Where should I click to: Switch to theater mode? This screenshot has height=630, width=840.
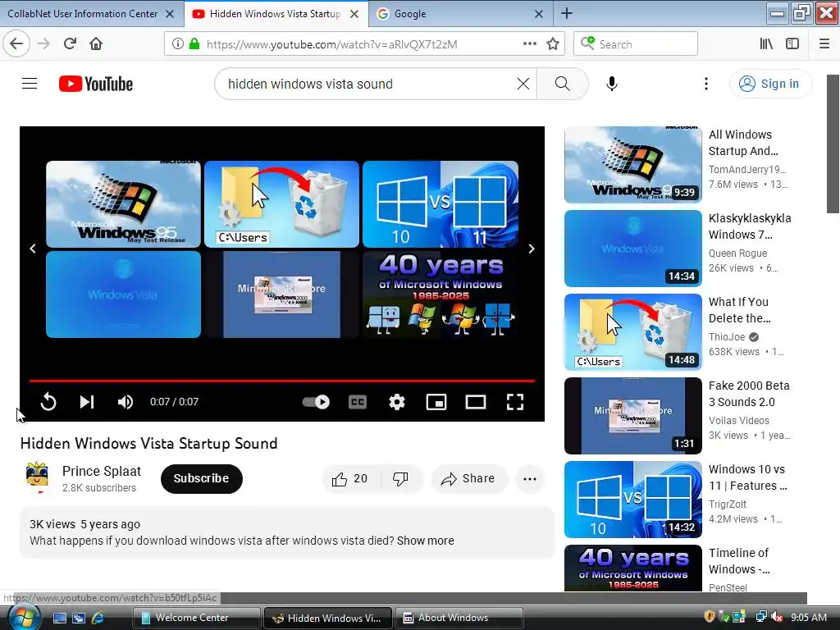pyautogui.click(x=476, y=402)
